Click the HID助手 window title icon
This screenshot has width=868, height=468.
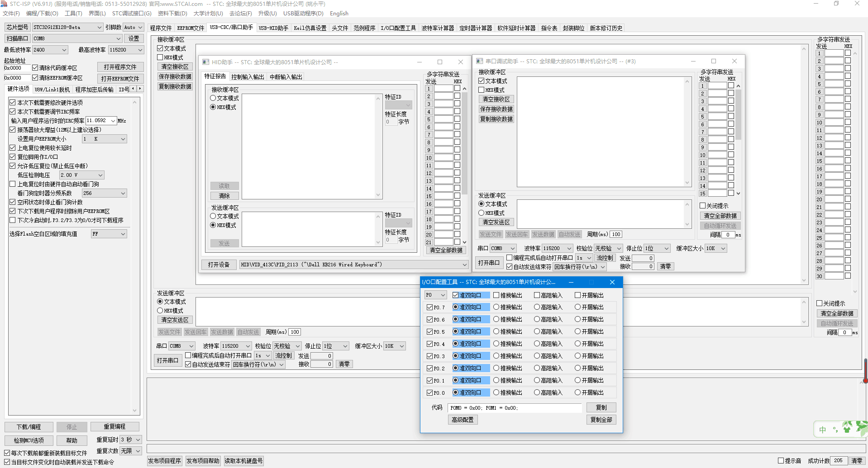pyautogui.click(x=206, y=62)
